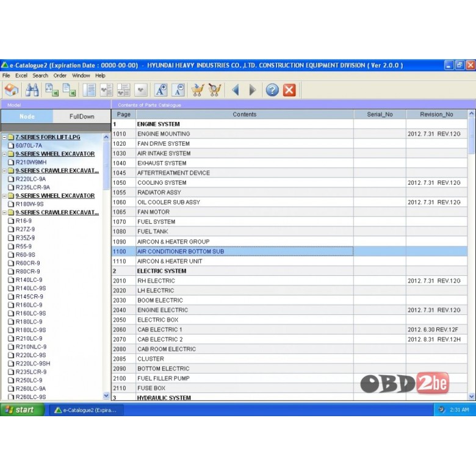Viewport: 476px width, 476px height.
Task: Select model 60/70L-7A
Action: (29, 145)
